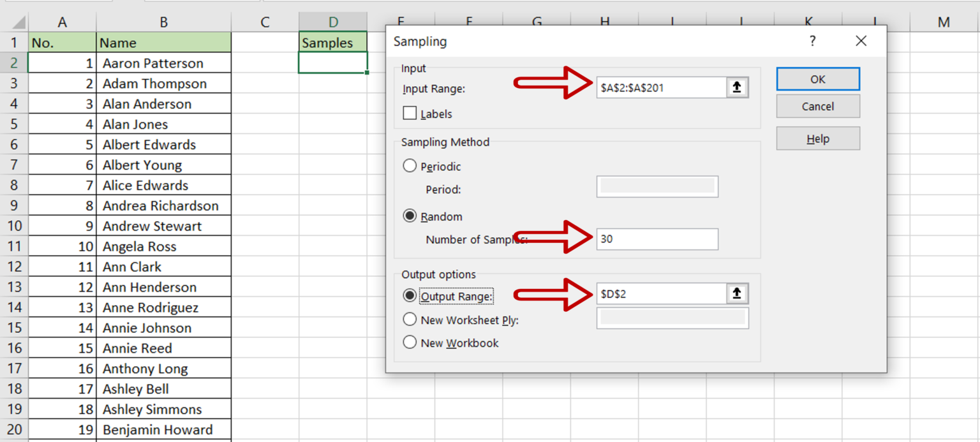The width and height of the screenshot is (980, 442).
Task: Enable the Labels checkbox
Action: 410,114
